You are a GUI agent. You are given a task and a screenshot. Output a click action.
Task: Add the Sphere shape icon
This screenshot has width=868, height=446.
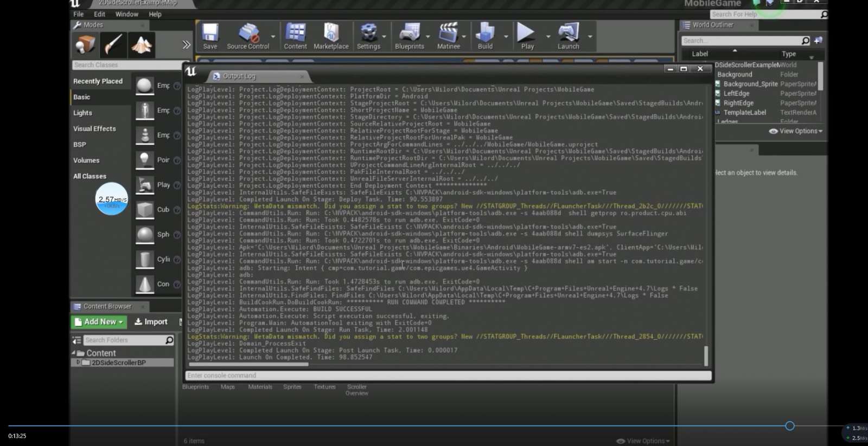(145, 235)
